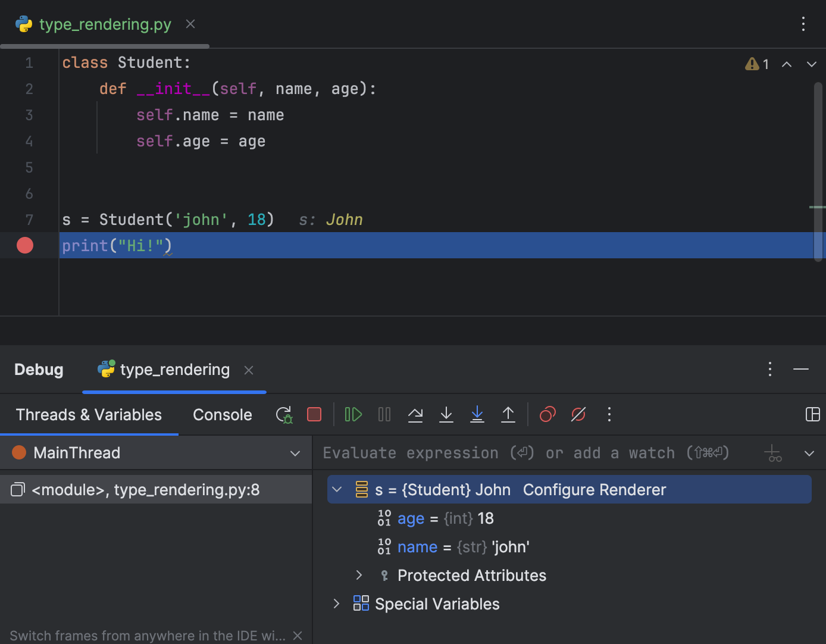Step into the next function call
This screenshot has width=826, height=644.
(446, 414)
